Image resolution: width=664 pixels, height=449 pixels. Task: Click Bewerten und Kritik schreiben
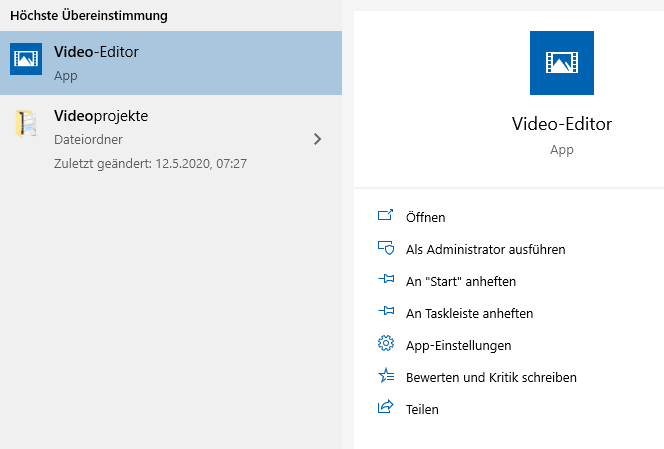(x=491, y=377)
